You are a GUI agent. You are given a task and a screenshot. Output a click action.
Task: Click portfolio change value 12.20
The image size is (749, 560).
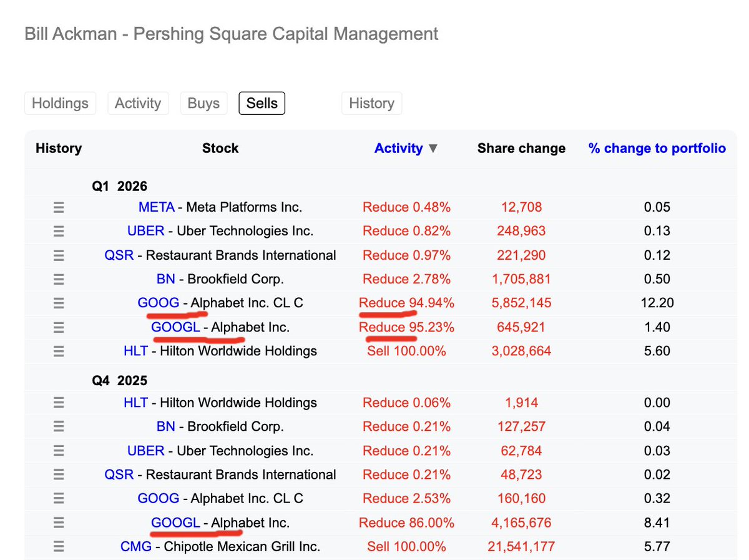[657, 303]
